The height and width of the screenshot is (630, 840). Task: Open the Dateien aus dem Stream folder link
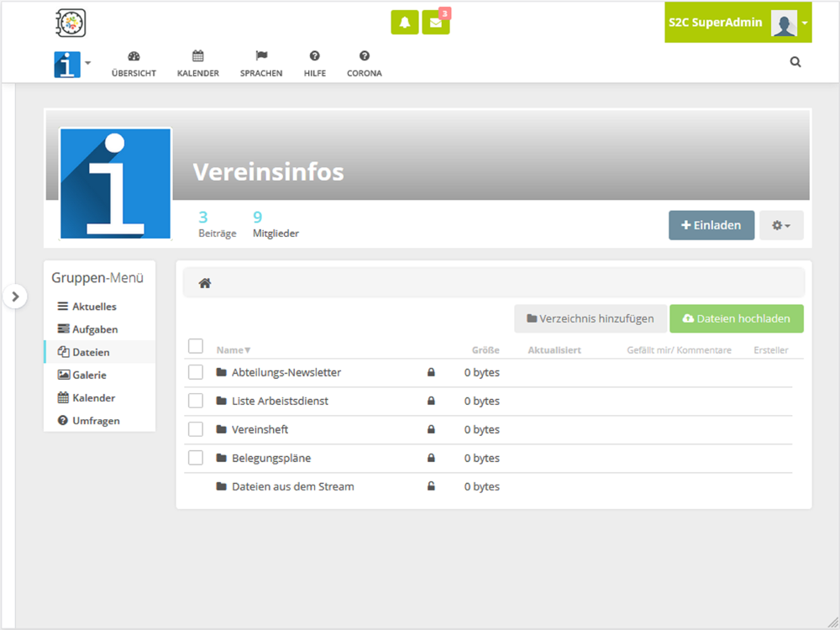click(292, 486)
